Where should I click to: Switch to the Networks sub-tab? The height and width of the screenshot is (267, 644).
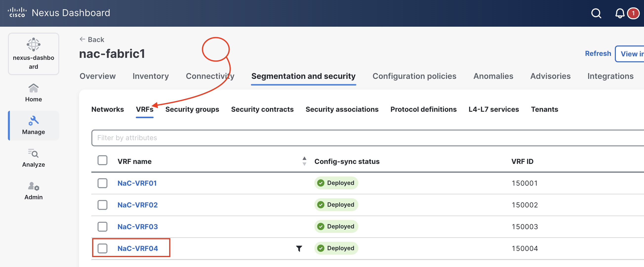tap(107, 109)
